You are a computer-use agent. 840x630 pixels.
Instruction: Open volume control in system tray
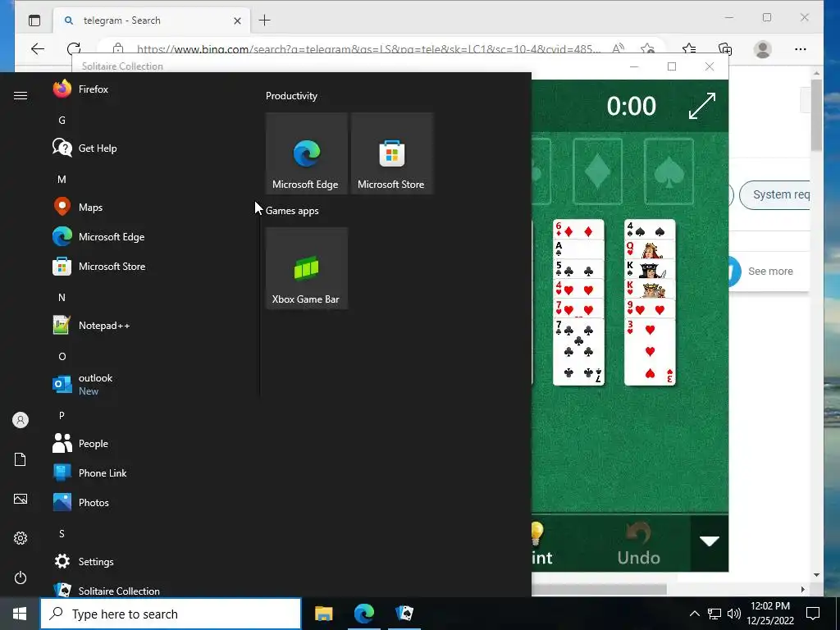point(734,614)
